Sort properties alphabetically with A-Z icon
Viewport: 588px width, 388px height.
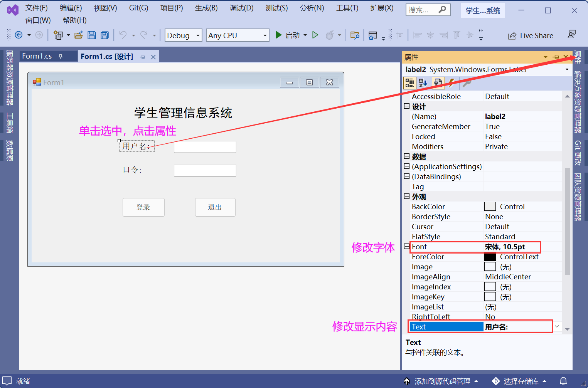point(423,82)
